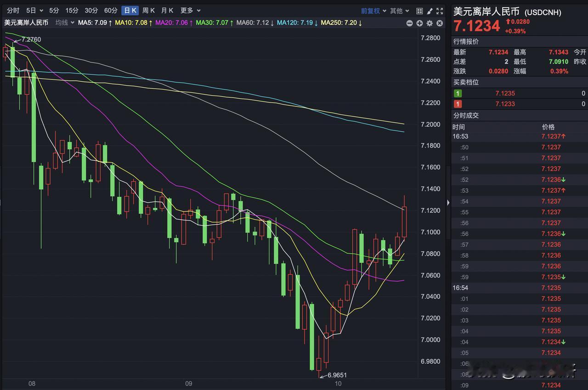Viewport: 588px width, 390px height.
Task: Click the 10 month marker on time axis
Action: click(x=338, y=384)
